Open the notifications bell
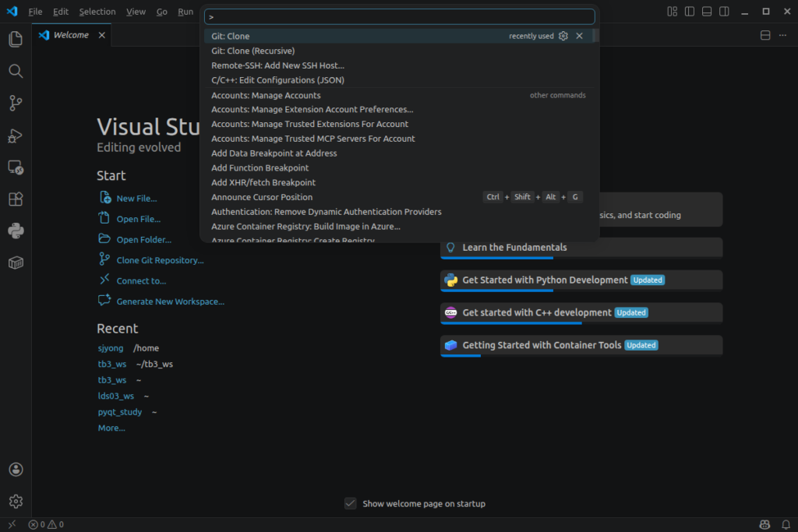The image size is (798, 532). pos(786,524)
